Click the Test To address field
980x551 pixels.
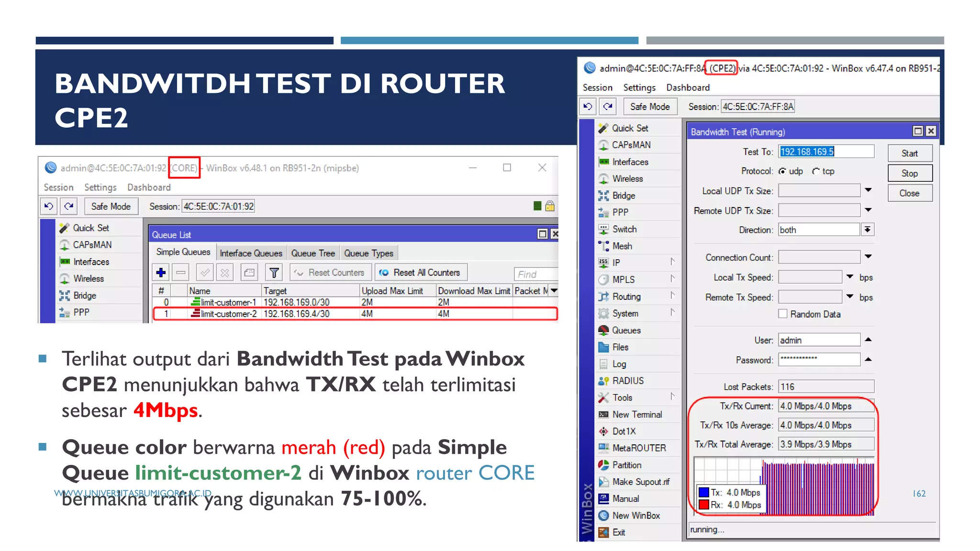[826, 152]
